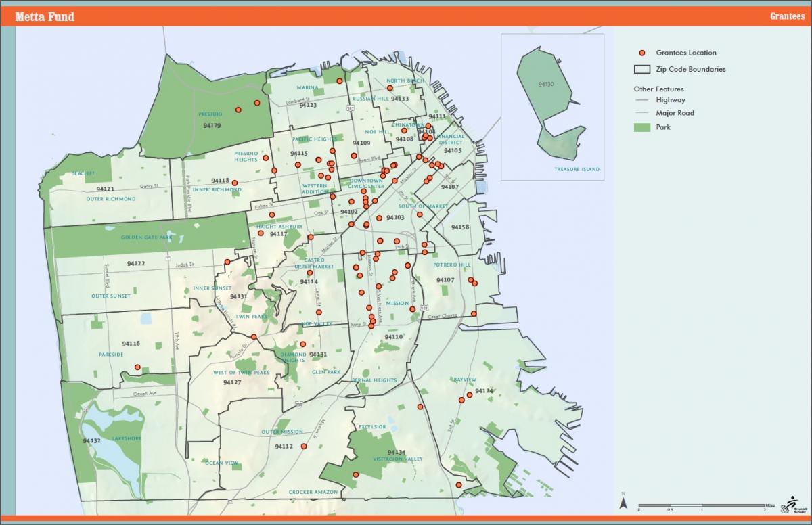Click zip code 94129 in the Presidio
Screen dimensions: 812x525
[x=212, y=125]
